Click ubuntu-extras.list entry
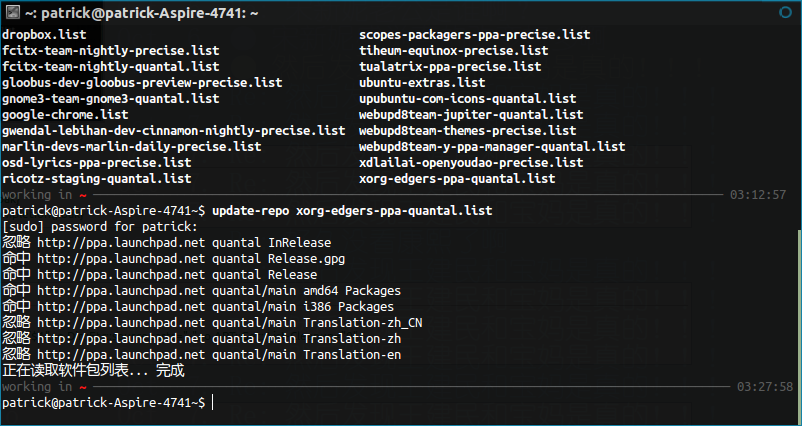The height and width of the screenshot is (426, 802). point(422,82)
